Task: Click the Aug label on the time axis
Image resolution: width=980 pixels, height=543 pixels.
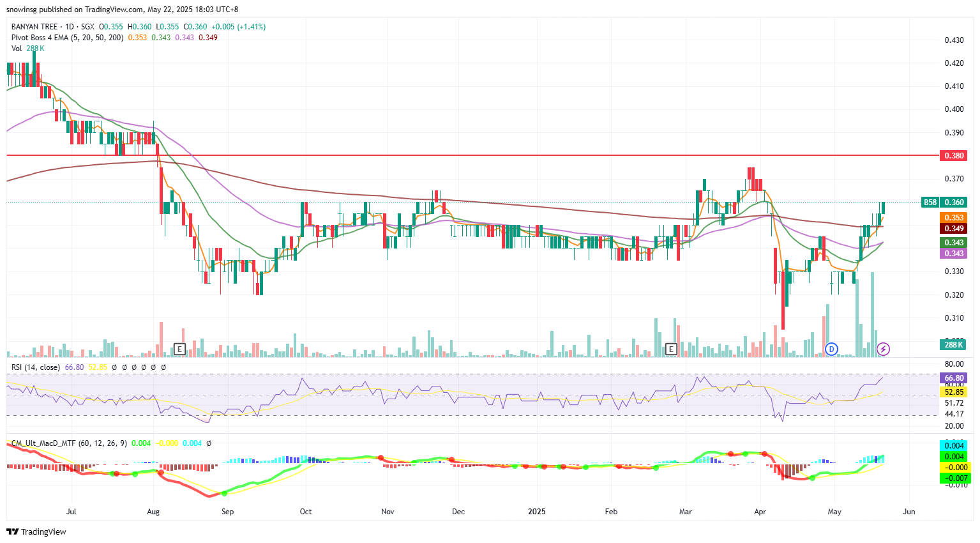Action: pos(153,512)
